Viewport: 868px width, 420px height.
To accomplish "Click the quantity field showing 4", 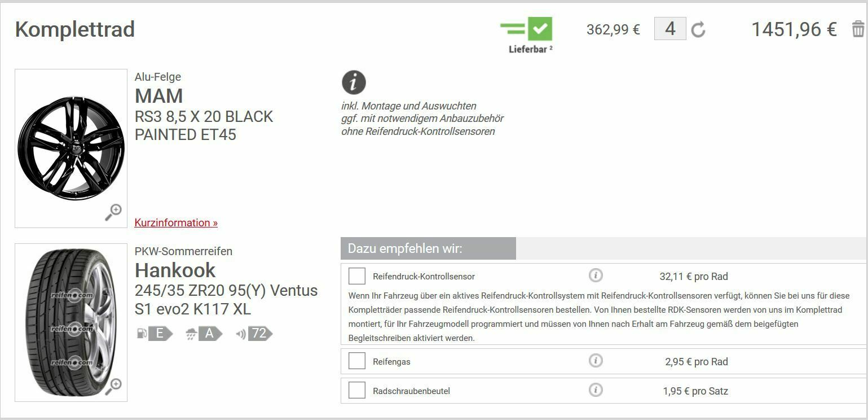I will pyautogui.click(x=670, y=29).
